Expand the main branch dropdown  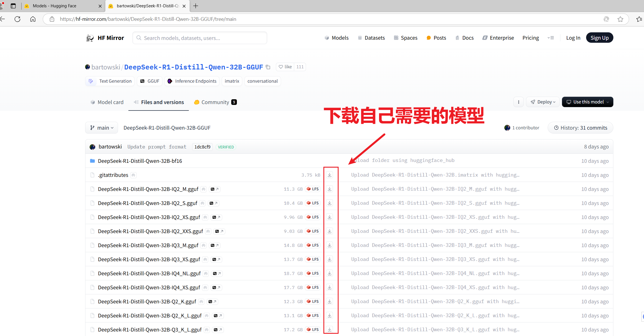[x=102, y=128]
